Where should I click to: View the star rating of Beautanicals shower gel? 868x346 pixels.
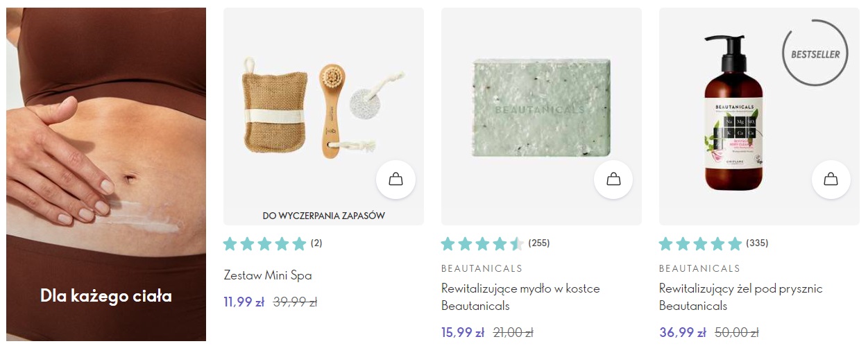click(x=700, y=243)
